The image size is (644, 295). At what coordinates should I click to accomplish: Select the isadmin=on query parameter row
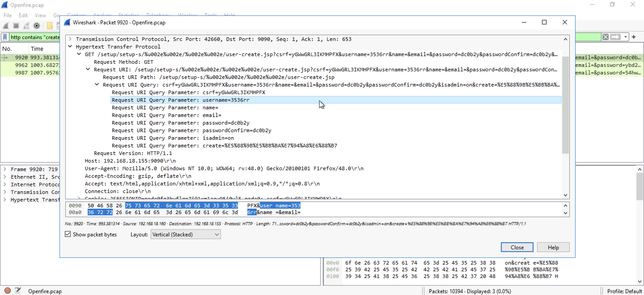click(336, 138)
